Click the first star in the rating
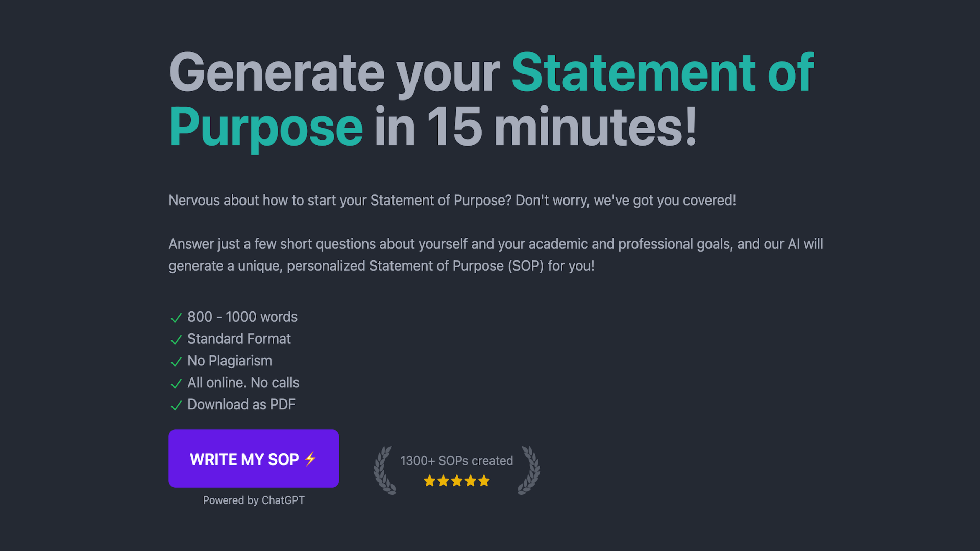 (x=429, y=481)
